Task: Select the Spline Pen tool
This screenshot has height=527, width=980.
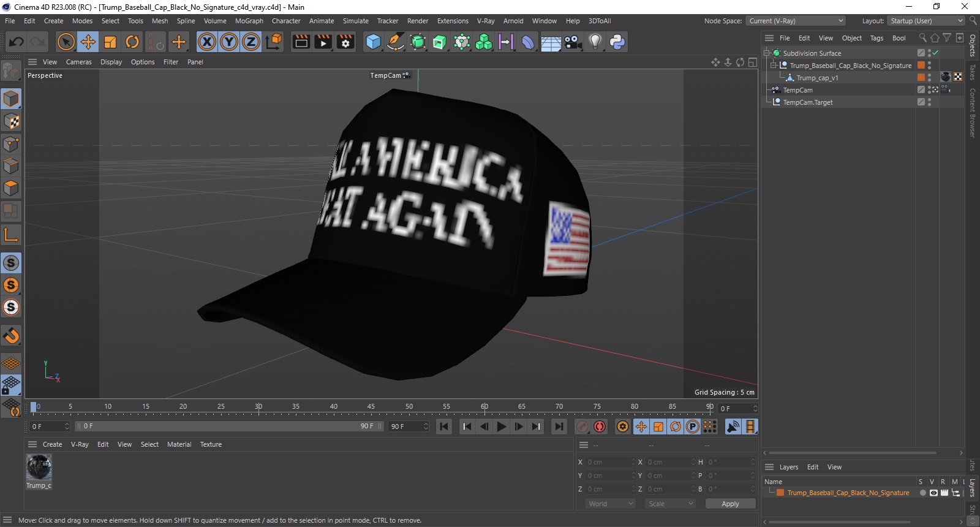Action: (396, 42)
